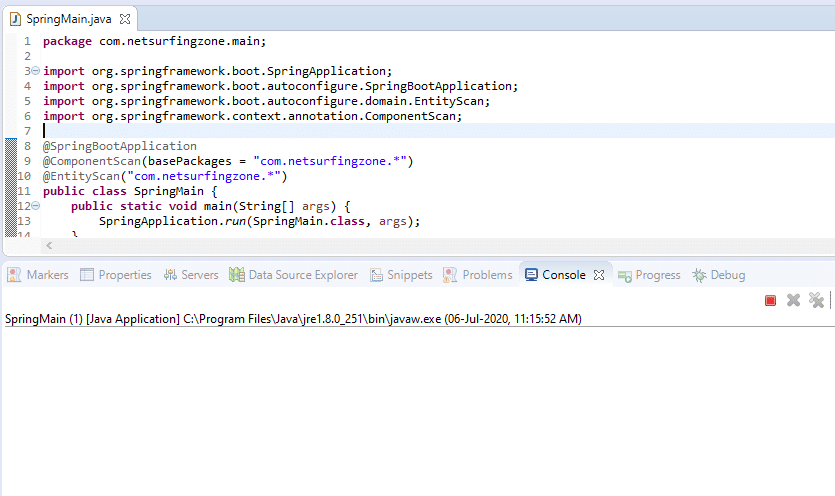Switch to the Debug tab
The image size is (835, 496).
click(x=719, y=275)
